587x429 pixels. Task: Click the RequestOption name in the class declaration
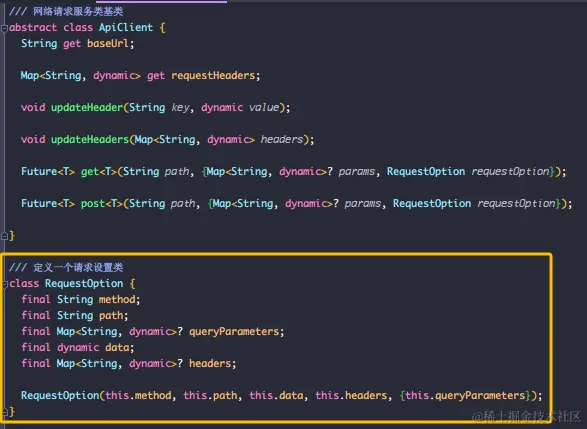[x=84, y=283]
